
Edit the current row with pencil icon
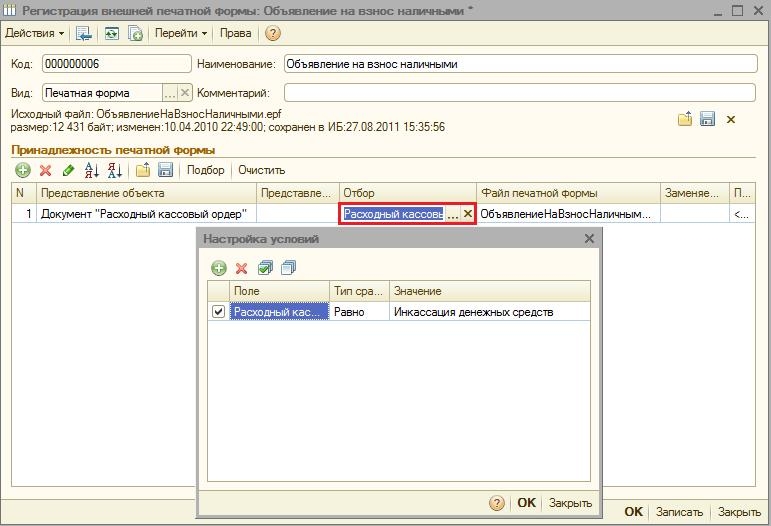coord(68,170)
